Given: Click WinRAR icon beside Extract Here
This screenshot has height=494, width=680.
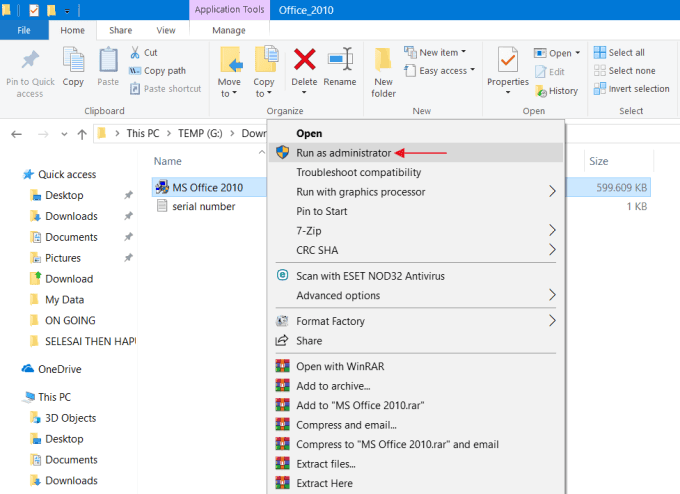Looking at the screenshot, I should point(282,483).
